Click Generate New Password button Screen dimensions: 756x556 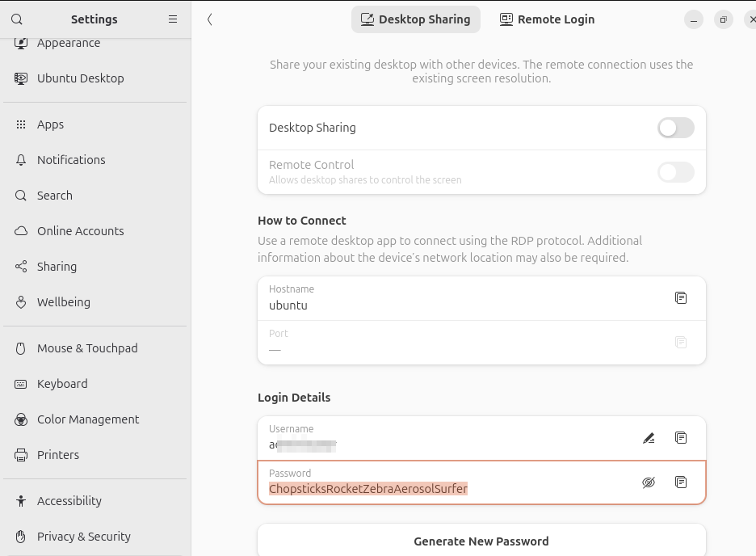pos(481,541)
